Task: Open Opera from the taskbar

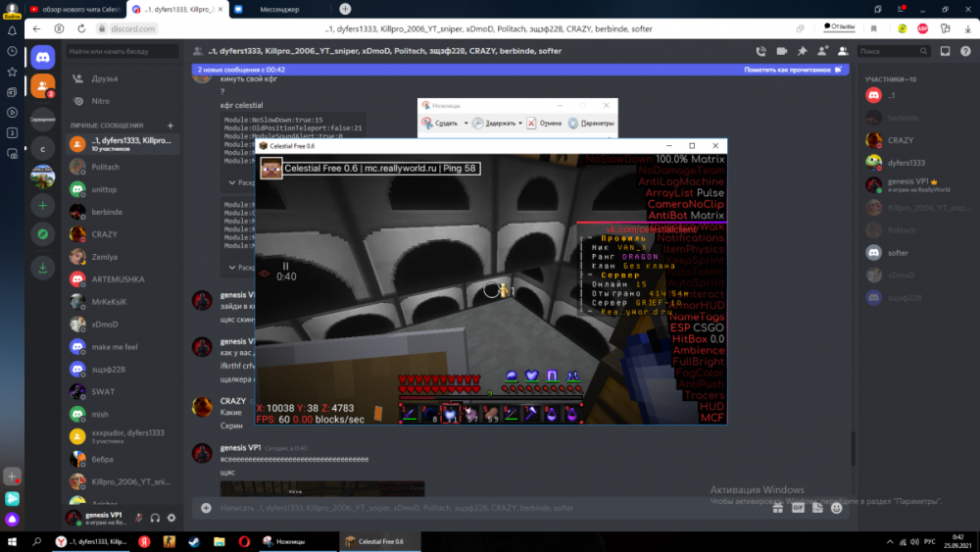Action: 244,541
